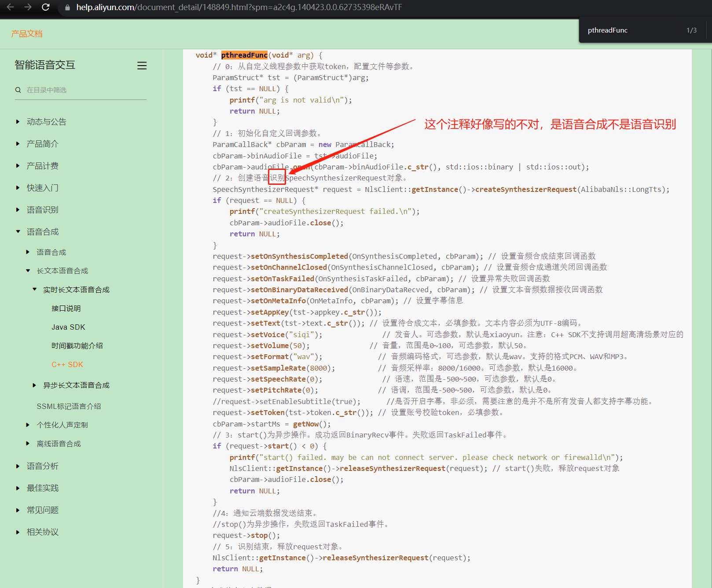Open the 离线语音合成 item
This screenshot has height=588, width=712.
tap(59, 444)
